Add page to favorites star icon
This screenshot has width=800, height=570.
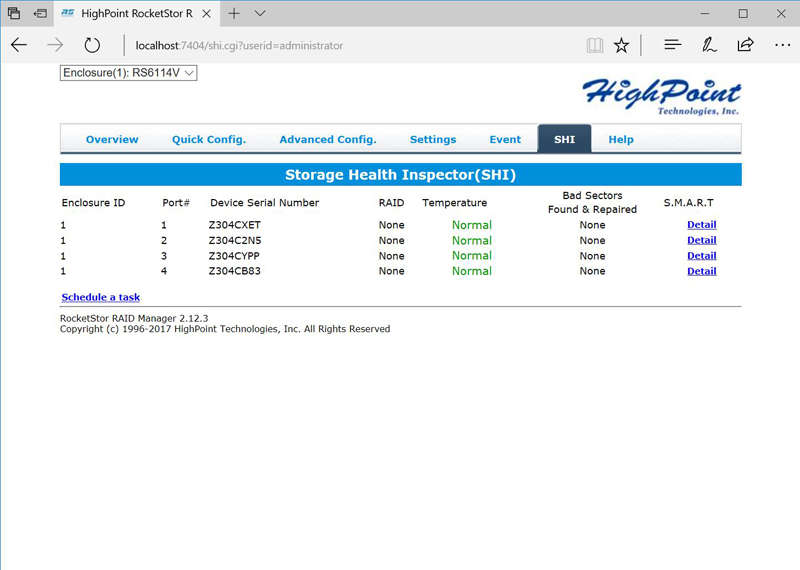click(x=621, y=45)
